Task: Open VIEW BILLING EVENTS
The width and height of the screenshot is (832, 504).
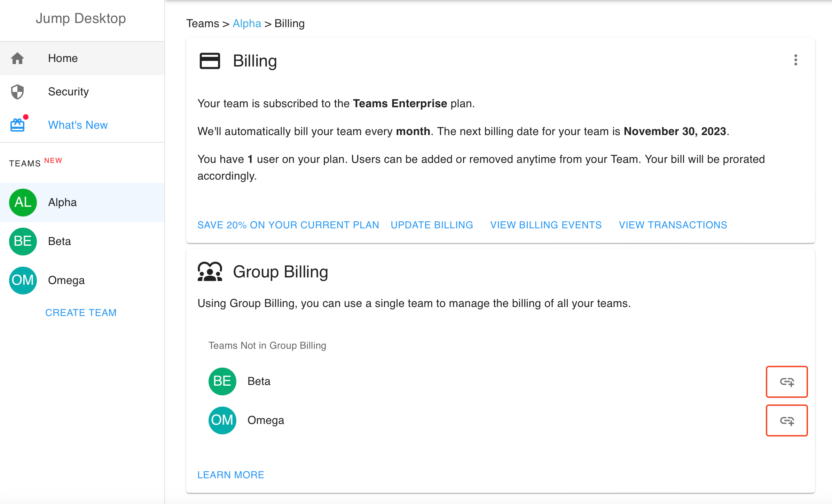Action: 545,225
